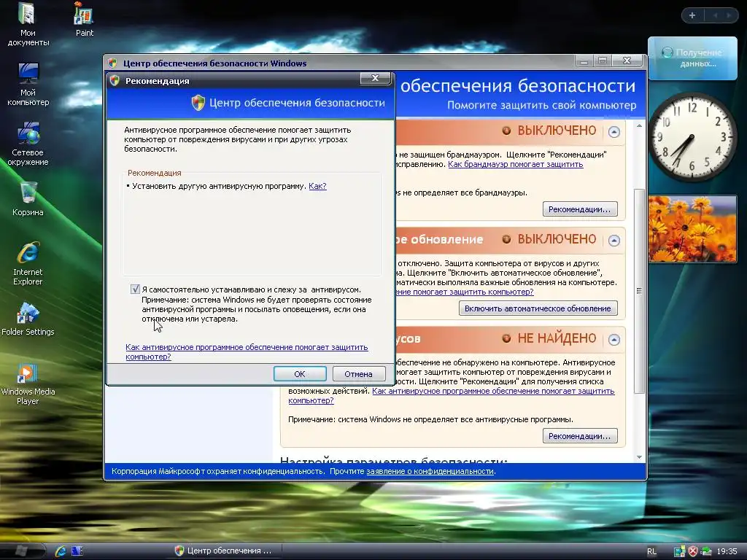Click the security center scroll up arrow
The width and height of the screenshot is (747, 560).
pos(639,125)
